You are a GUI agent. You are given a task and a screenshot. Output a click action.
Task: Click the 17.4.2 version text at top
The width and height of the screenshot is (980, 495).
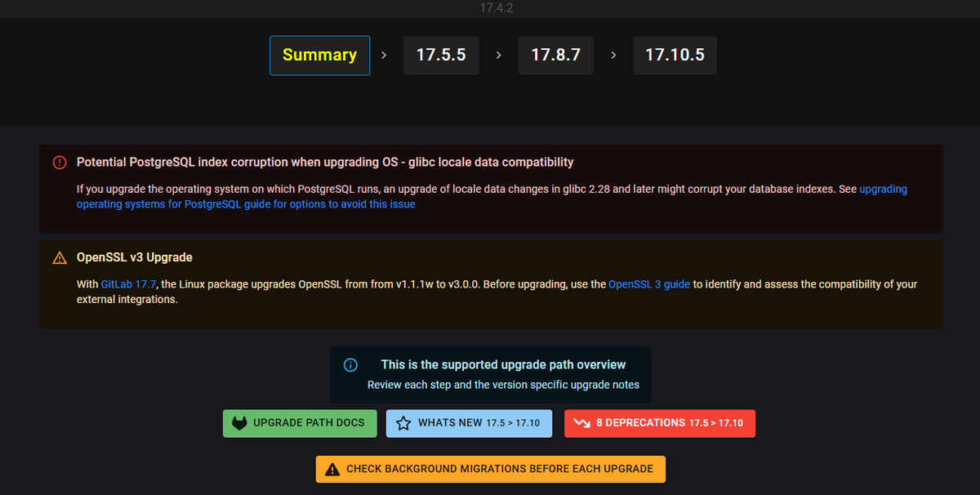pyautogui.click(x=497, y=8)
